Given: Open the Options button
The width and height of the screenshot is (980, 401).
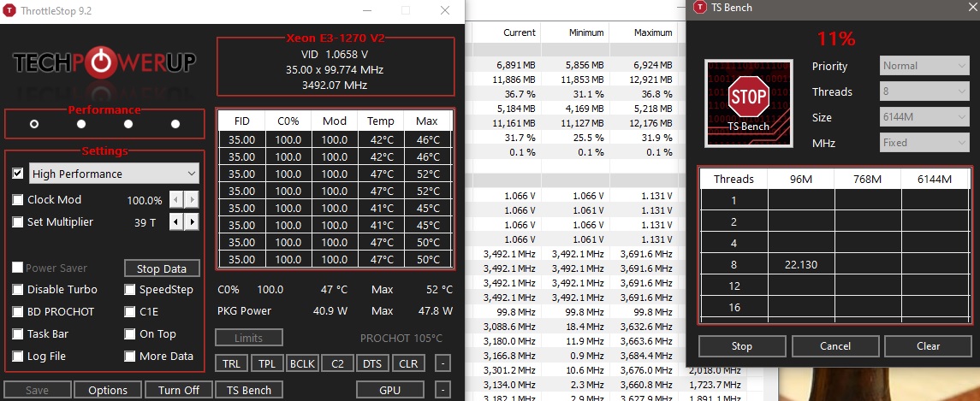Looking at the screenshot, I should (x=108, y=390).
